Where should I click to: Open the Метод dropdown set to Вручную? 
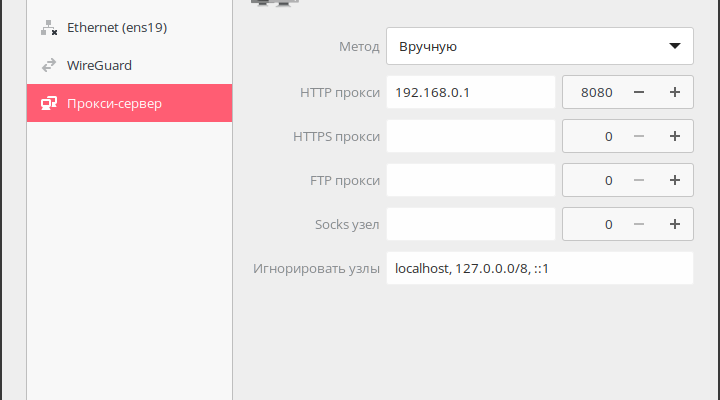coord(539,46)
